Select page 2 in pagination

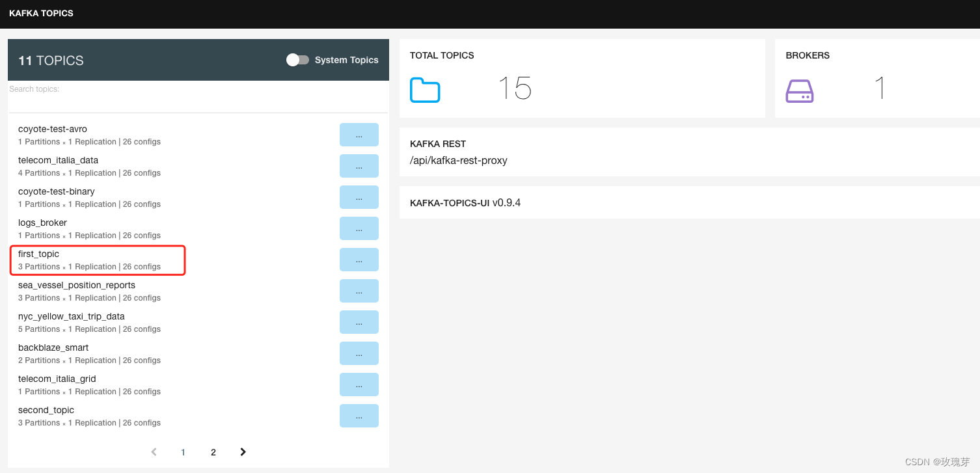(213, 452)
